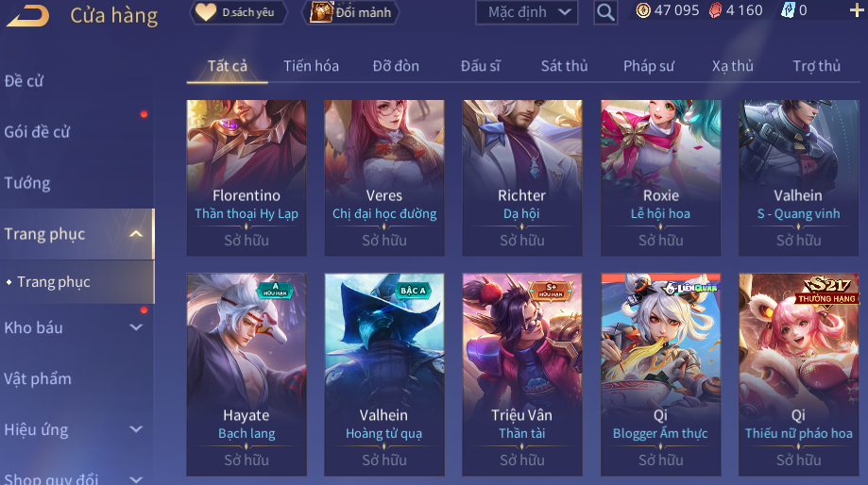The image size is (868, 485).
Task: Switch to the Sát thủ tab
Action: click(564, 66)
